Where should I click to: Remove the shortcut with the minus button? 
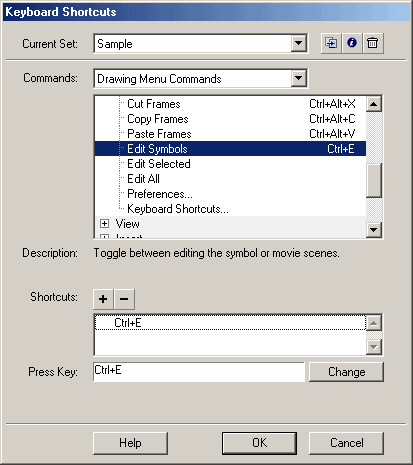124,299
